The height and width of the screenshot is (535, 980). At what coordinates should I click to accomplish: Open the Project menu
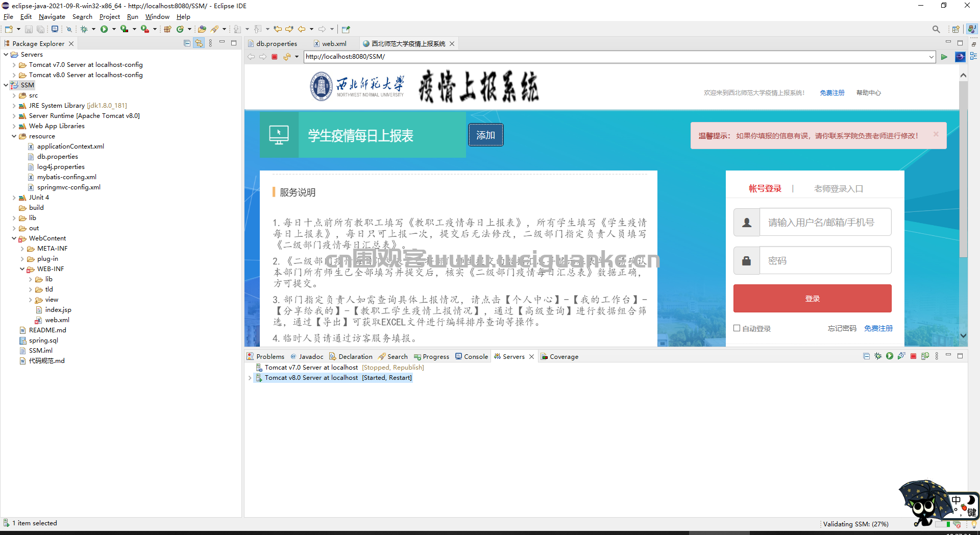pyautogui.click(x=110, y=17)
